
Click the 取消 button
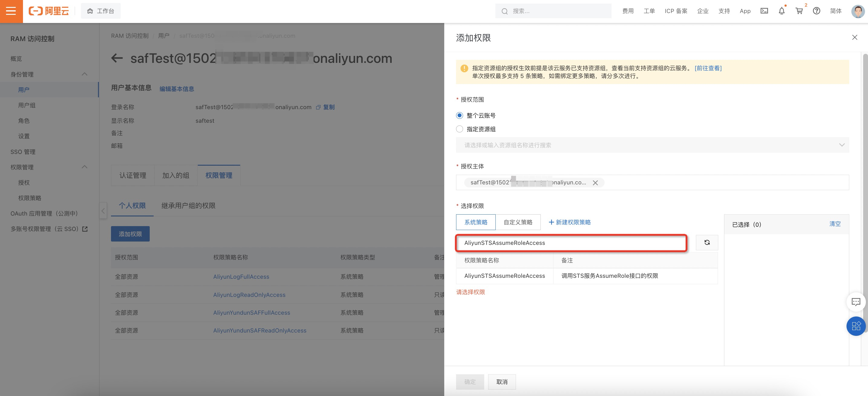point(502,381)
